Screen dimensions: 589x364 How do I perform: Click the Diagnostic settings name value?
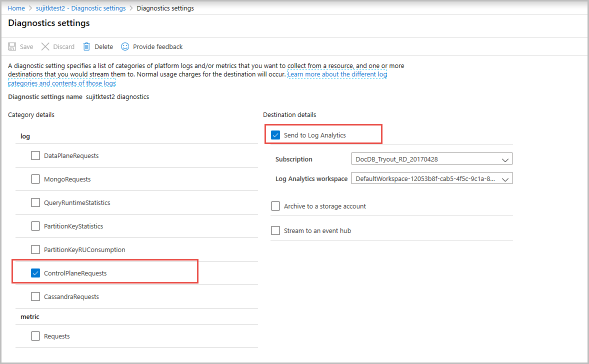[x=117, y=96]
